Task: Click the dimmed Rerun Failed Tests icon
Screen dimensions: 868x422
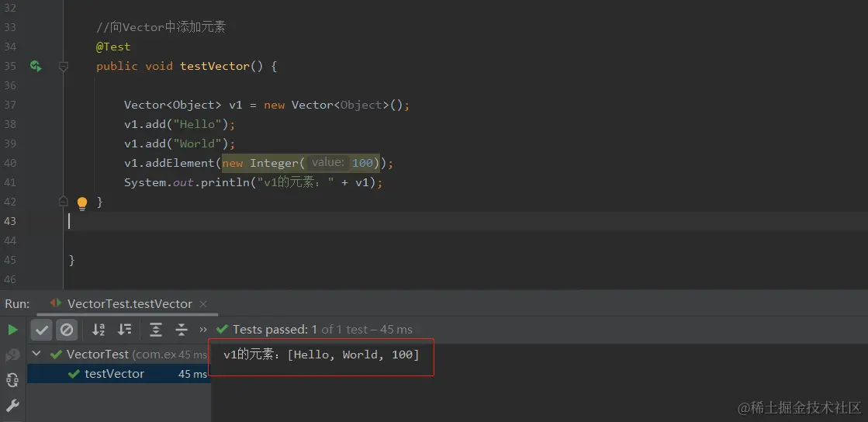Action: (12, 355)
